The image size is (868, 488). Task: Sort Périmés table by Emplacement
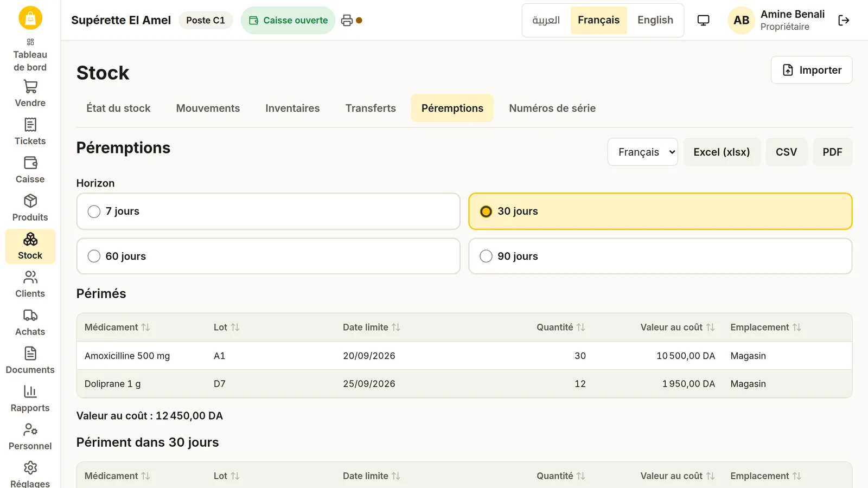(x=765, y=328)
